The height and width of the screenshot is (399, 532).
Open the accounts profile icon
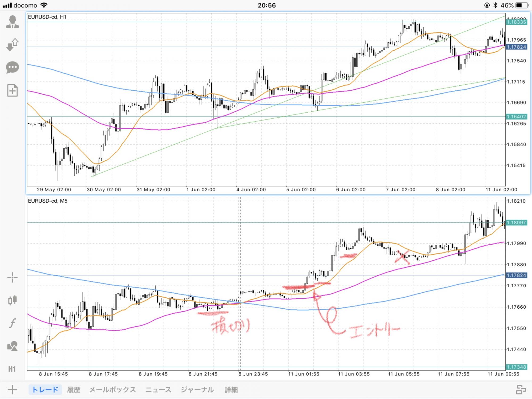click(x=12, y=22)
